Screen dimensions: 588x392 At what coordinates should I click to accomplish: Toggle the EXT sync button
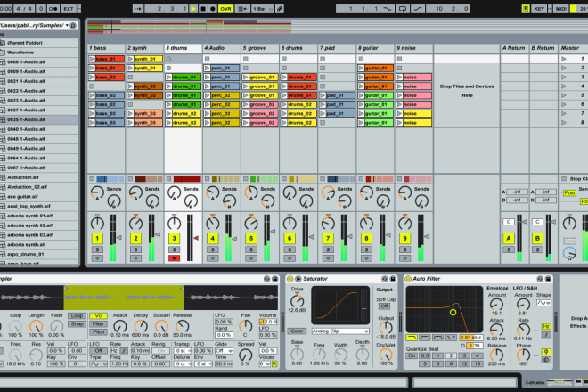[69, 9]
